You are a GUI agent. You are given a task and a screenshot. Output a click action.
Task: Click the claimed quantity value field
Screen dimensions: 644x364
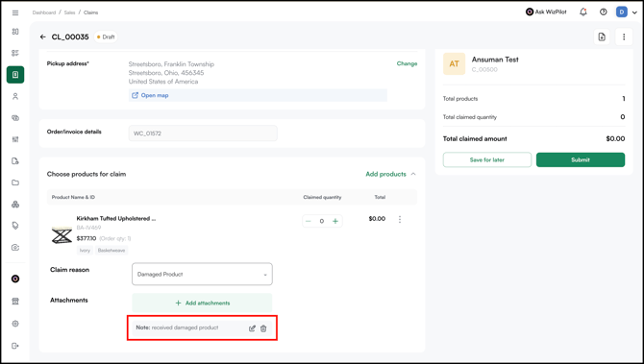(x=322, y=221)
